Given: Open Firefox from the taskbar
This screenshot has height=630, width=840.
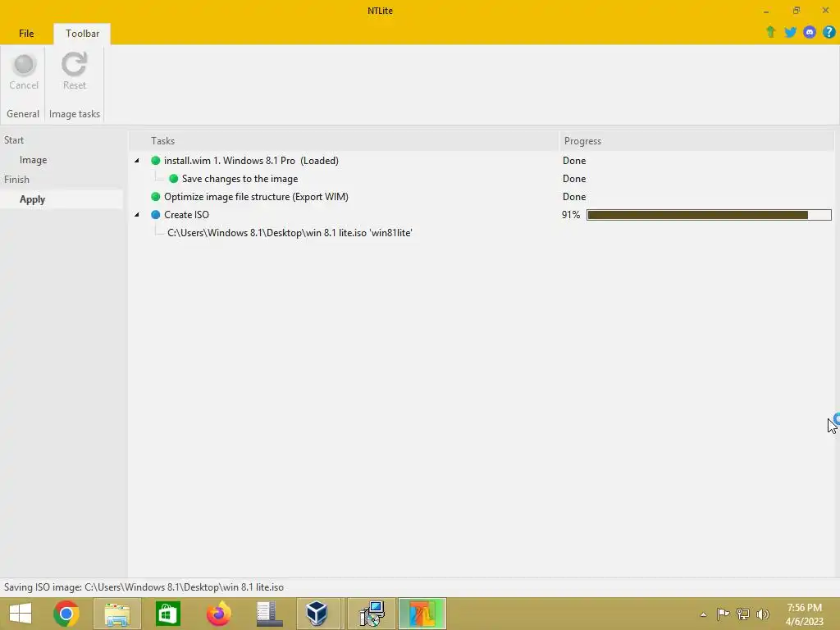Looking at the screenshot, I should 218,614.
